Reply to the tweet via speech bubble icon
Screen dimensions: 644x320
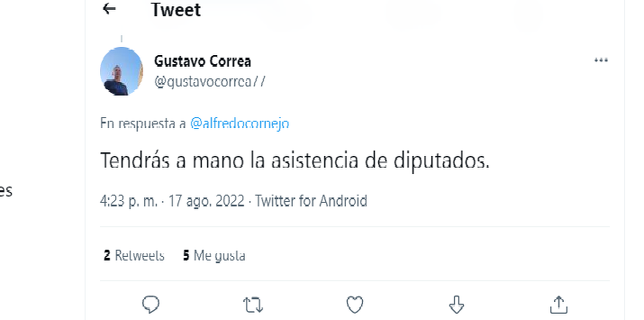click(x=151, y=304)
